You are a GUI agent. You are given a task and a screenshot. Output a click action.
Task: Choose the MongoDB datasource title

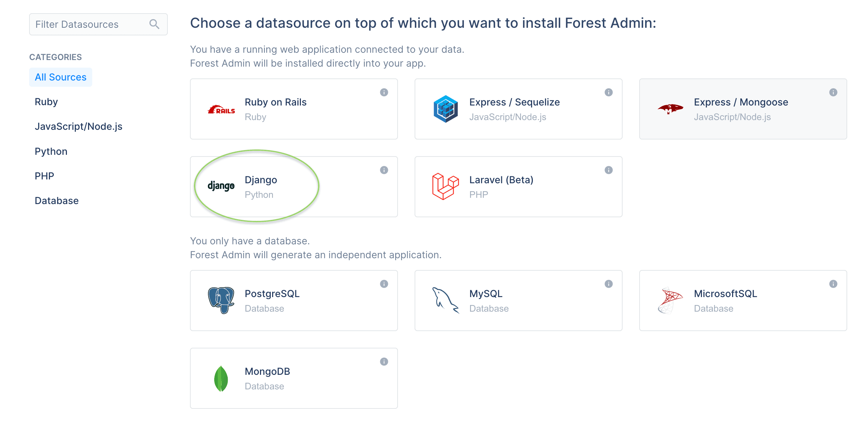[x=267, y=371]
